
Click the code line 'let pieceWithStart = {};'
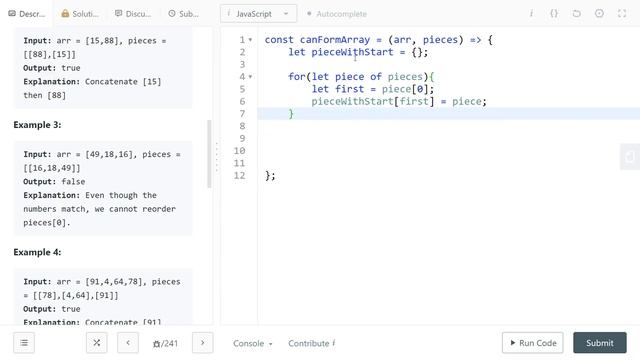(358, 52)
